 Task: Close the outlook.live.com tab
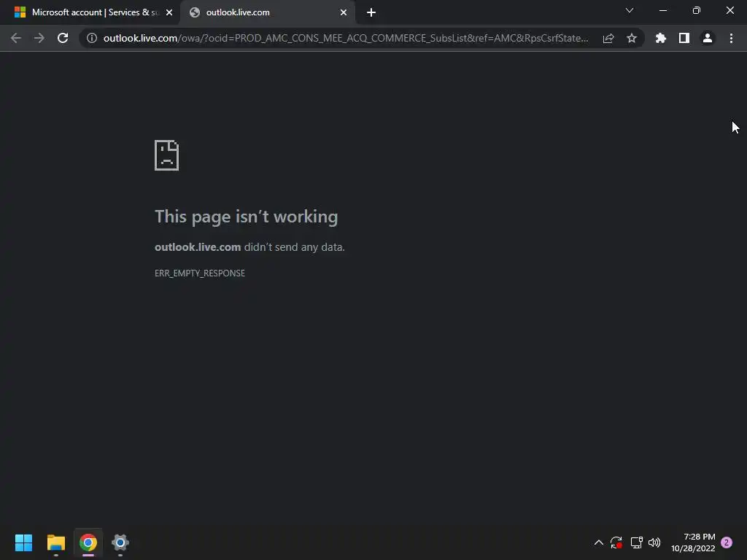344,12
